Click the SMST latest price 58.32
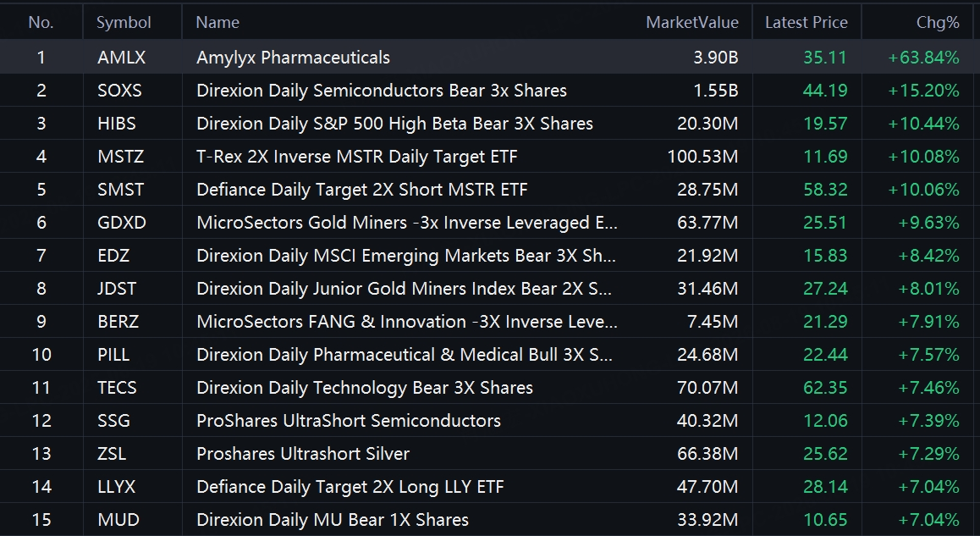This screenshot has width=980, height=536. pyautogui.click(x=825, y=190)
